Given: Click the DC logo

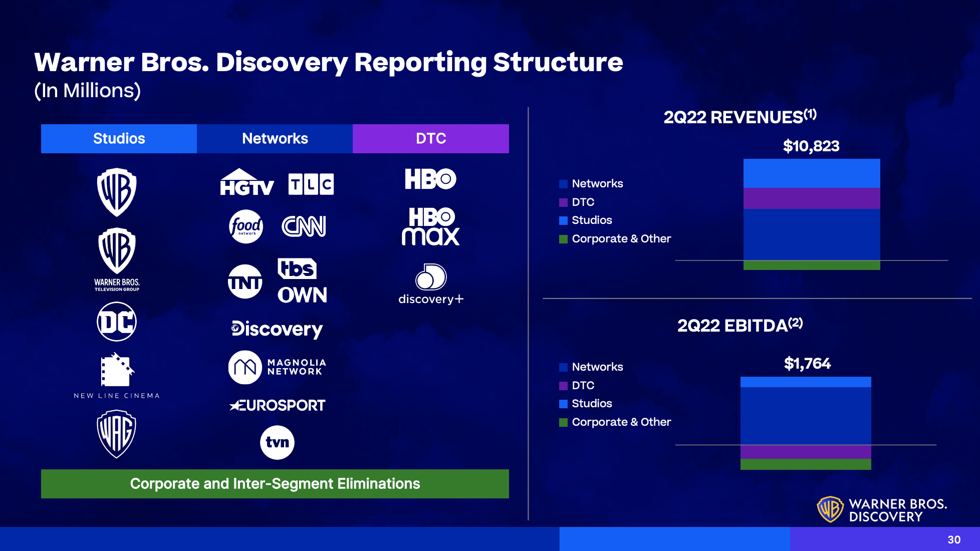Looking at the screenshot, I should (117, 322).
